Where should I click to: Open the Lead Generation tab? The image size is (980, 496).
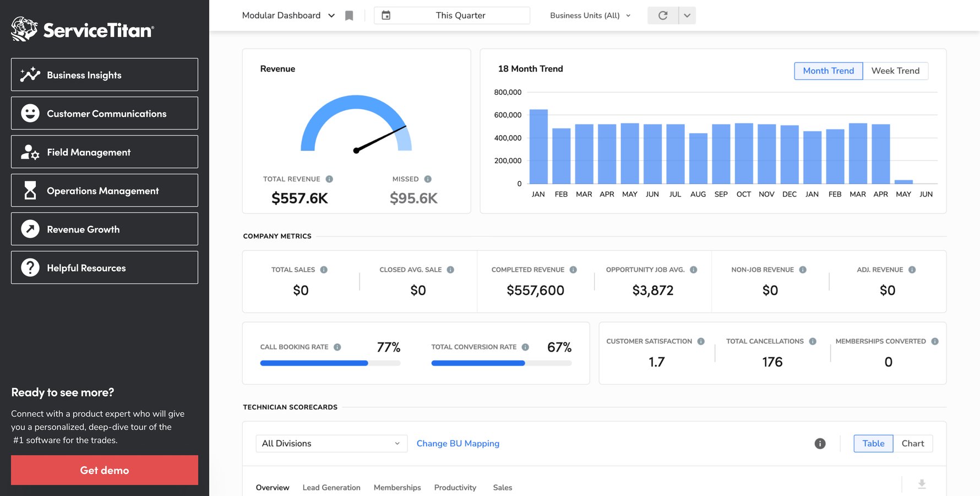[331, 488]
